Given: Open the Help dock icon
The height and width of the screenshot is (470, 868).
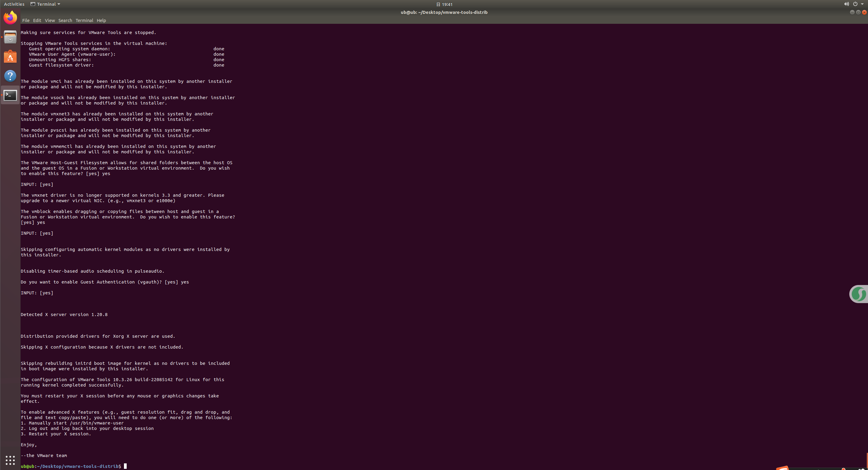Looking at the screenshot, I should [x=10, y=76].
